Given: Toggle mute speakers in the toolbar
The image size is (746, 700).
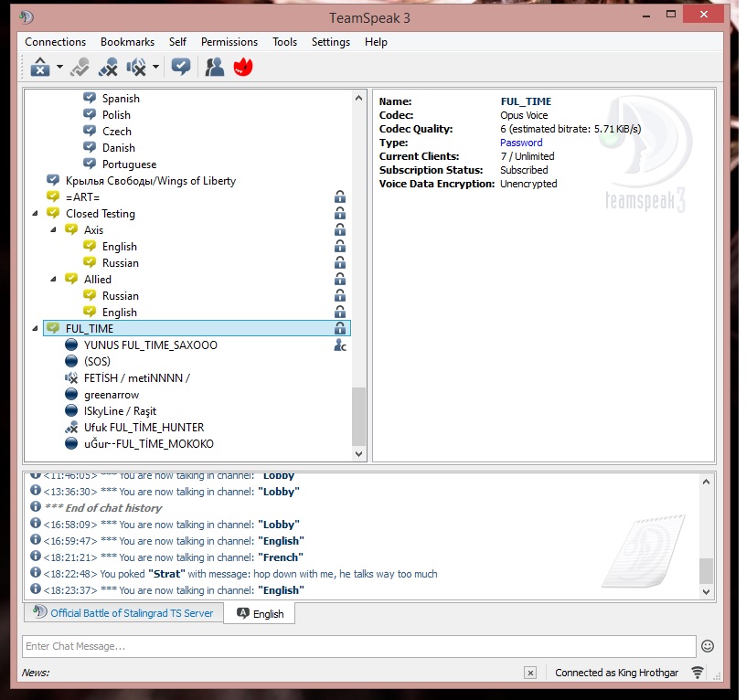Looking at the screenshot, I should pos(136,67).
